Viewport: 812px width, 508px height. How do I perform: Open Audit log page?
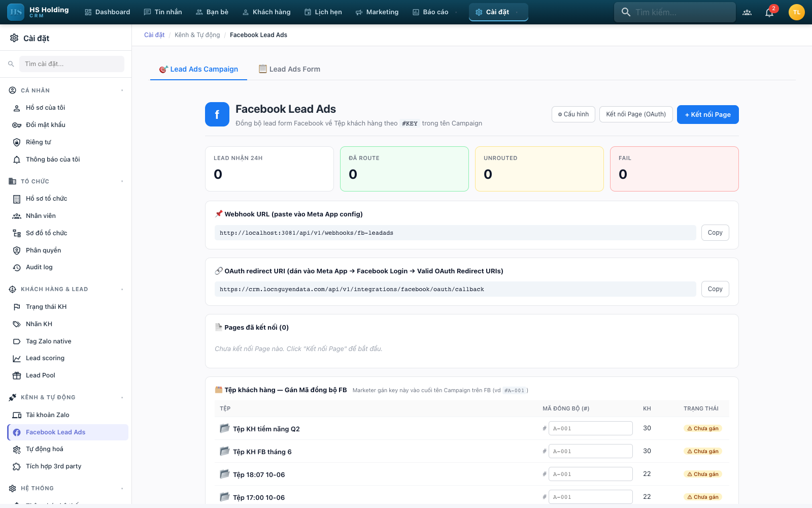pyautogui.click(x=67, y=267)
